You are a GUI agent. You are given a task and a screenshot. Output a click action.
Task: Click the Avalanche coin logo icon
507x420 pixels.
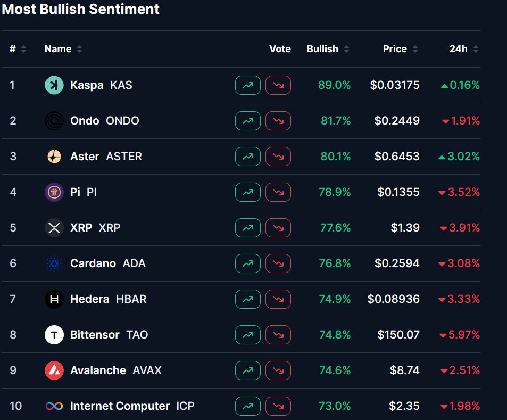click(x=54, y=370)
